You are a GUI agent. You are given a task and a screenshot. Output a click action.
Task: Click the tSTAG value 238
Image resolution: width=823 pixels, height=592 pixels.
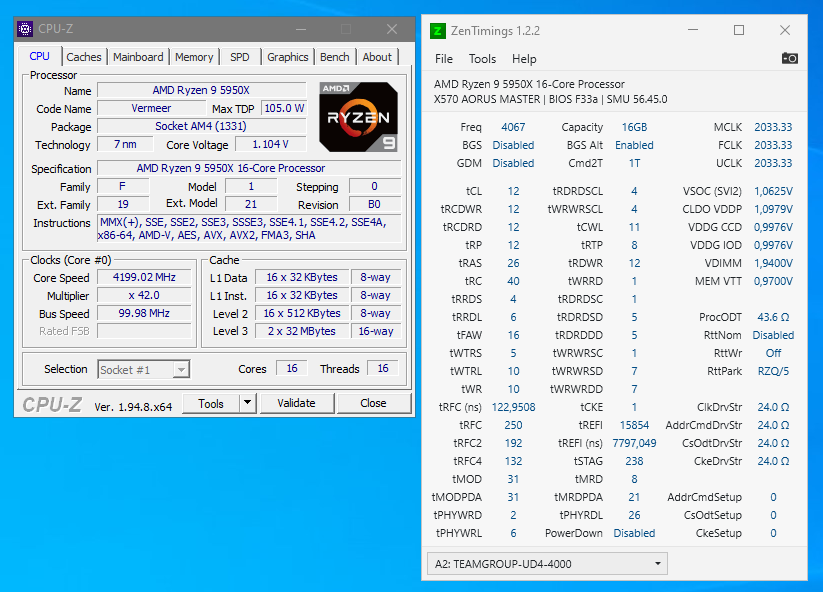pos(634,461)
